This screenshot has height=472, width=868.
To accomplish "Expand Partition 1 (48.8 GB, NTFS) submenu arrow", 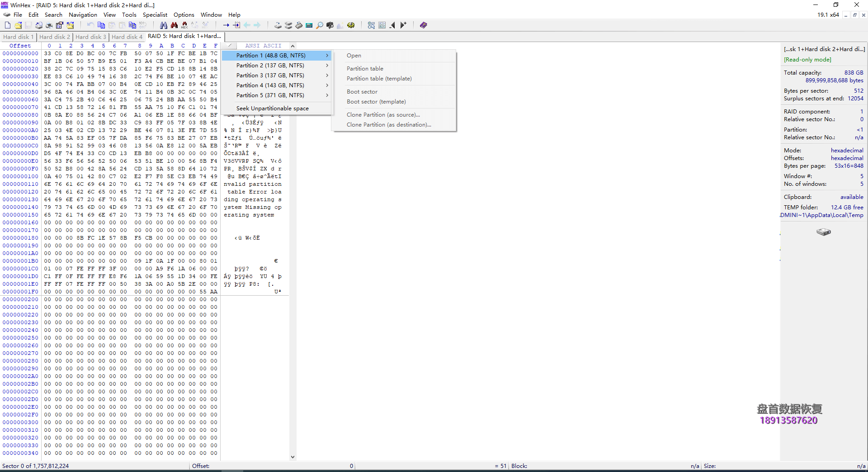I will [327, 56].
